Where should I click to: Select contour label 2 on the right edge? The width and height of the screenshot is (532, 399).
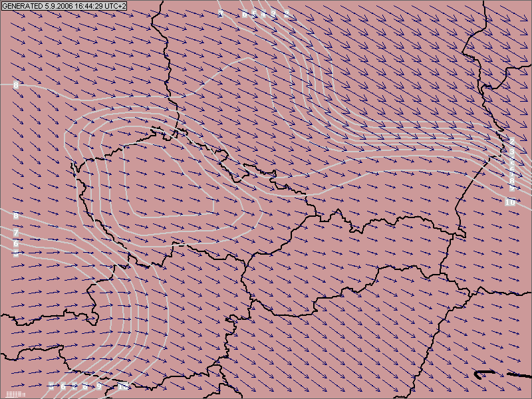pos(512,142)
